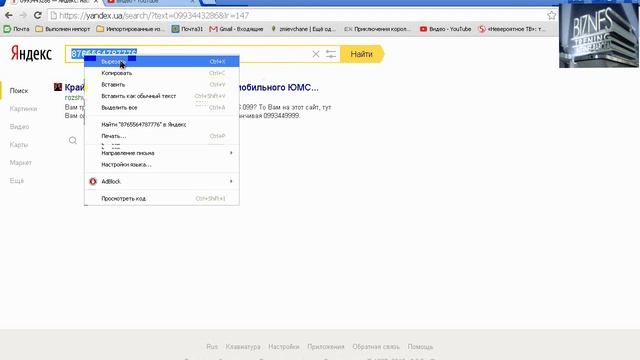Open the Почта bookmark

[17, 29]
